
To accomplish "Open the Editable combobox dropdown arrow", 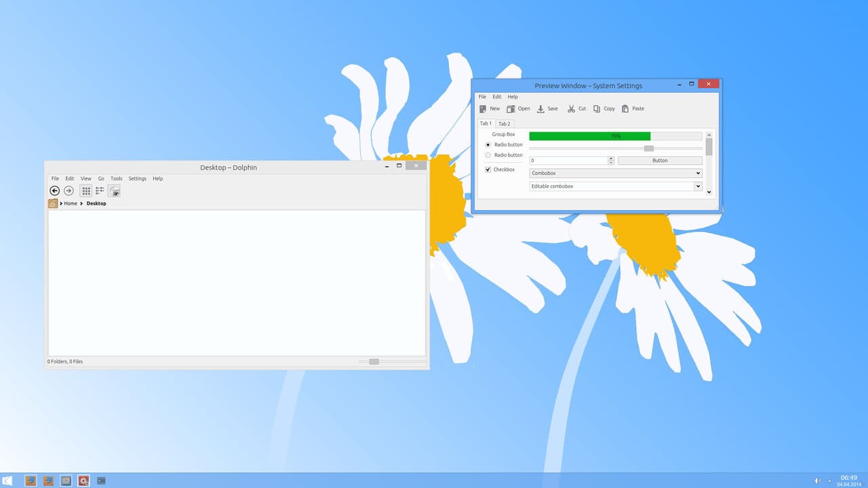I will click(x=698, y=186).
